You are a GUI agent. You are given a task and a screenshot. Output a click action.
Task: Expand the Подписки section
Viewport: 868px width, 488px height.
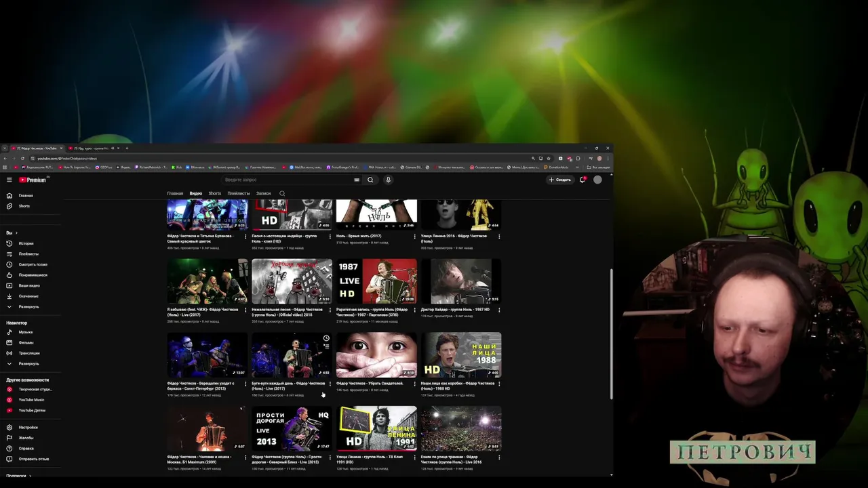point(19,476)
